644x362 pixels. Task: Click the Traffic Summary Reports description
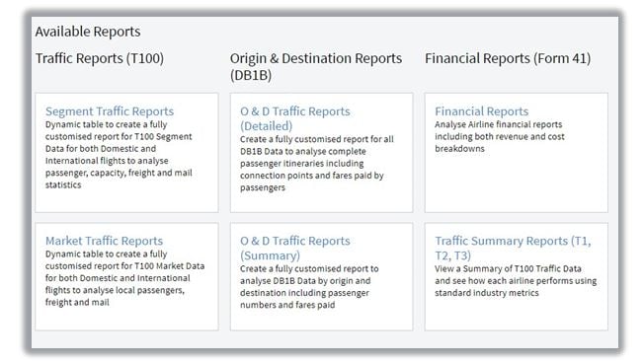516,281
